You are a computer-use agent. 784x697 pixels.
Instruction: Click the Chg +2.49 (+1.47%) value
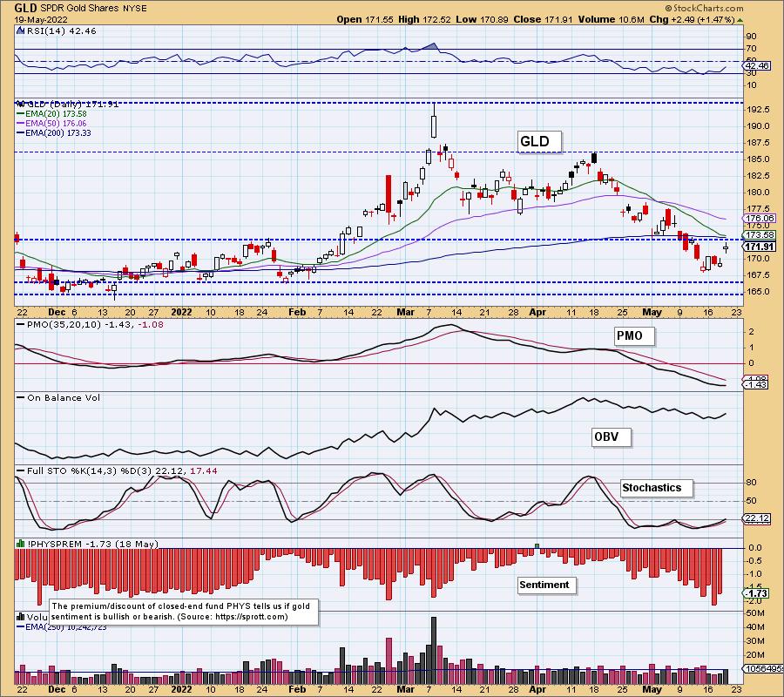[x=692, y=19]
